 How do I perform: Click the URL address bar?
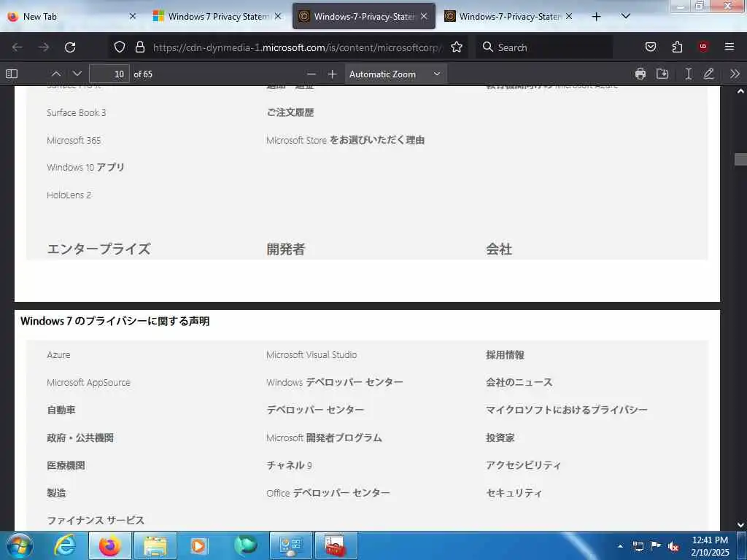click(297, 47)
